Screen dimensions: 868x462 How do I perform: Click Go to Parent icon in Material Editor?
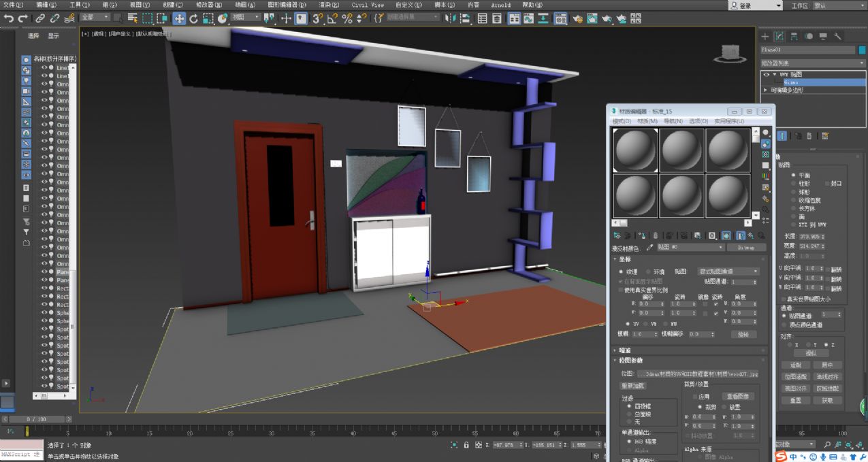[x=751, y=235]
